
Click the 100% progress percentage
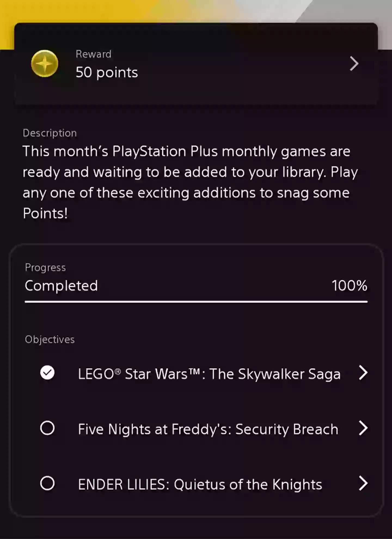pos(350,286)
